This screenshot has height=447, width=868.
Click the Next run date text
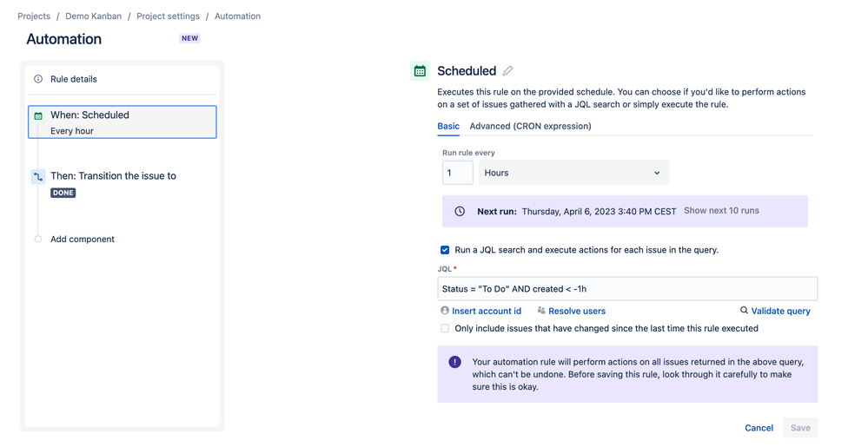[x=599, y=211]
